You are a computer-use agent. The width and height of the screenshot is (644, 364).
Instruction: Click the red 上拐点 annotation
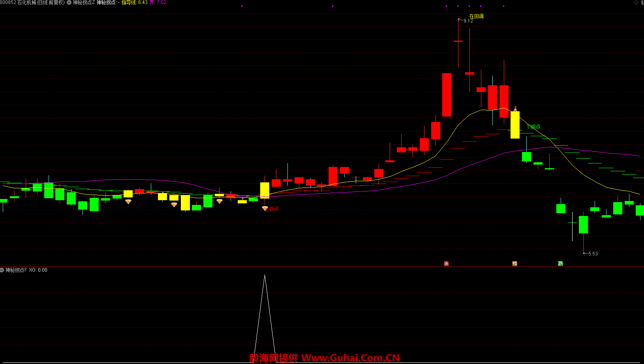point(272,209)
